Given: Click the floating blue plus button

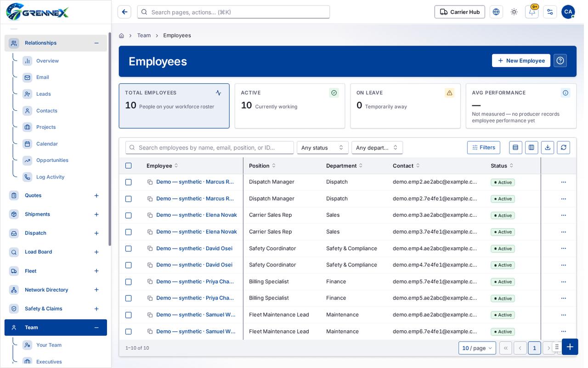Looking at the screenshot, I should [x=570, y=347].
